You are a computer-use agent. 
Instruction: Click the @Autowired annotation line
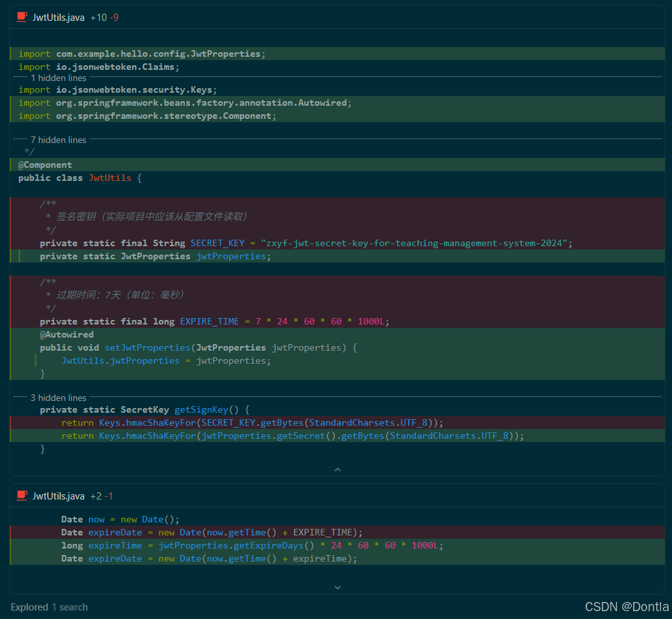337,334
